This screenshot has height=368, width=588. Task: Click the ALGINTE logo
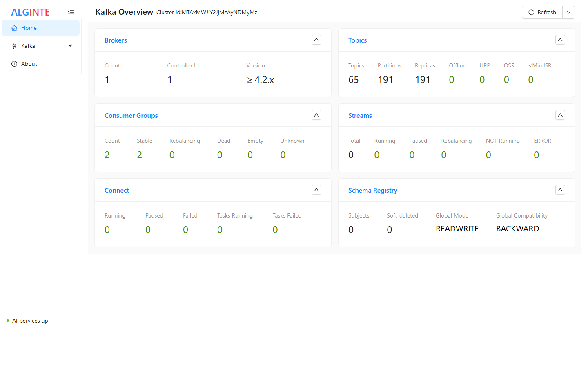pos(30,12)
